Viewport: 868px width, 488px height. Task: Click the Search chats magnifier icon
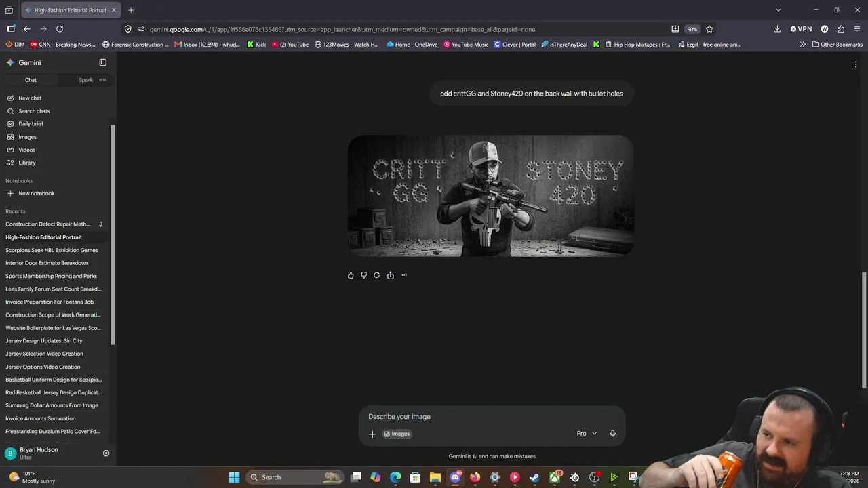point(10,111)
